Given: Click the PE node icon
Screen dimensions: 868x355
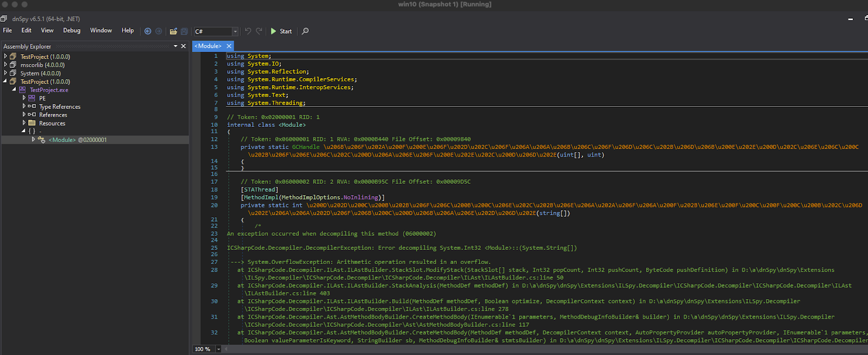Looking at the screenshot, I should pos(31,98).
